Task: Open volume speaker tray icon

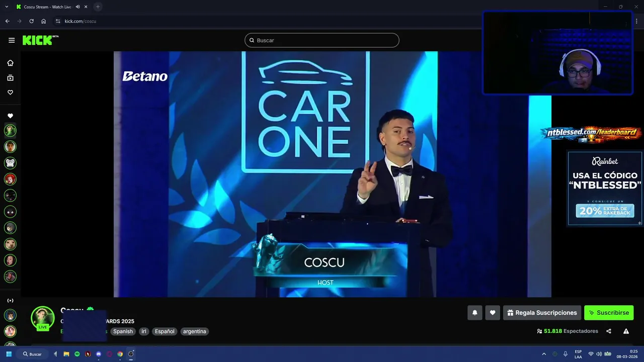Action: pos(599,354)
